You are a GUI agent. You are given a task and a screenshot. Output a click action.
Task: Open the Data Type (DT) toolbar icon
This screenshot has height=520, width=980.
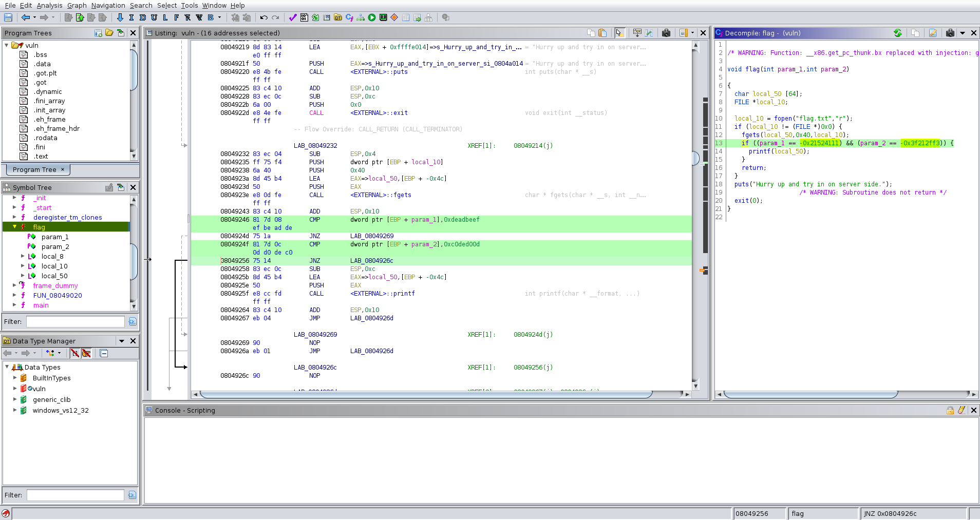coord(338,17)
